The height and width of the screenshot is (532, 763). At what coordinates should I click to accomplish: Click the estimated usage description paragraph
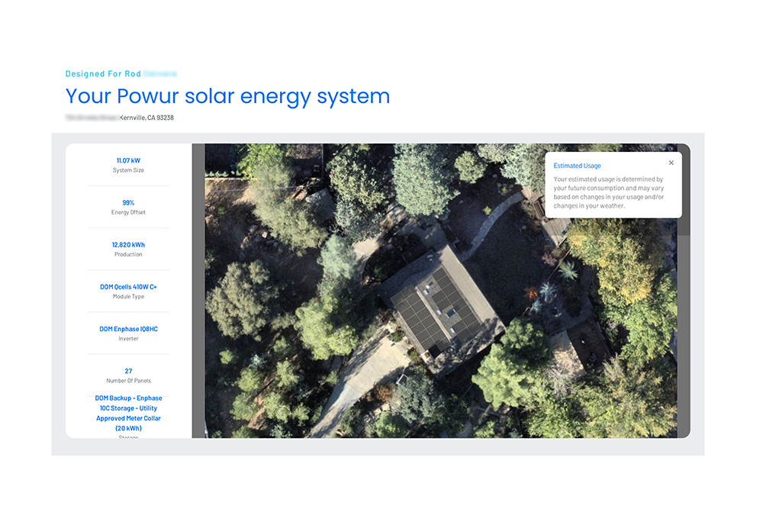608,193
